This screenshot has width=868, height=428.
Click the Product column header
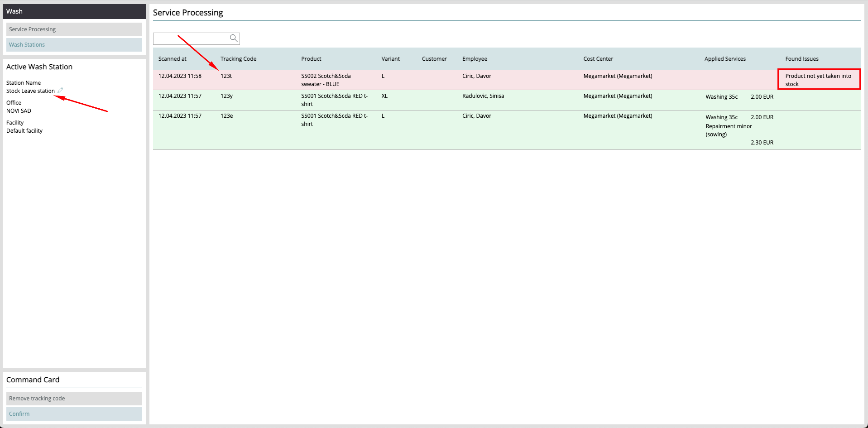(x=311, y=59)
